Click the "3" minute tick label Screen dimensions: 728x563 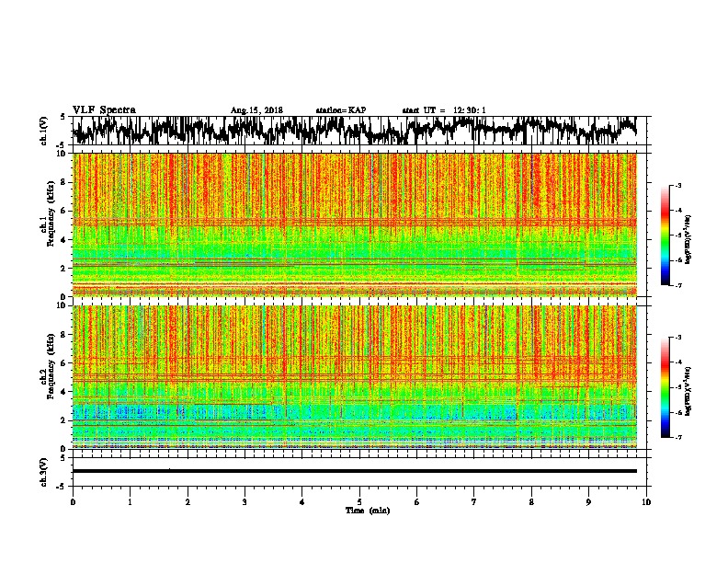(245, 502)
